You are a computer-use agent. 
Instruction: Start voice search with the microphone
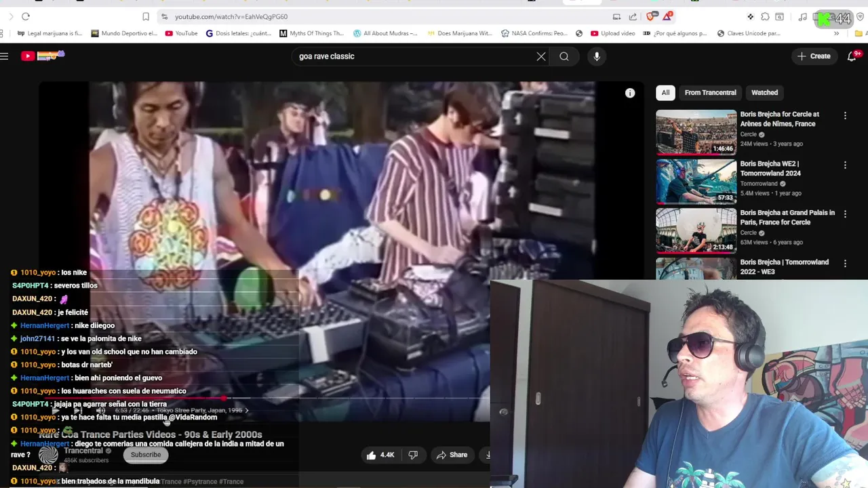coord(597,56)
